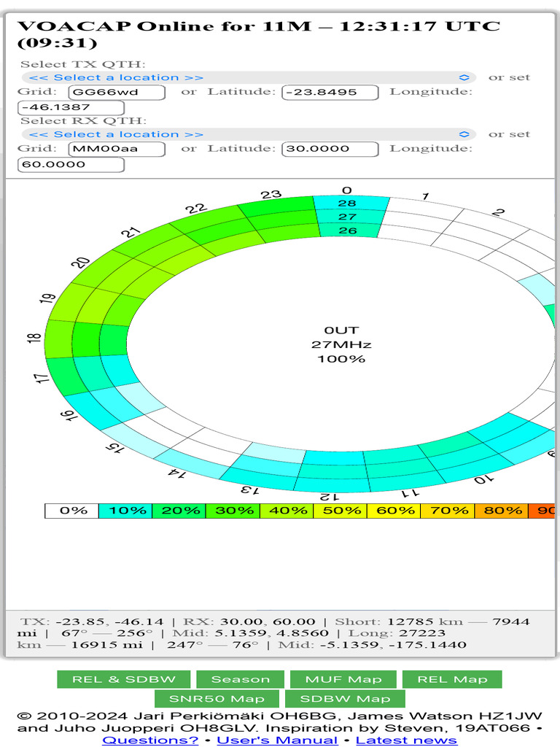Click the RX Latitude field 30.0000
Image resolution: width=560 pixels, height=747 pixels.
click(330, 149)
